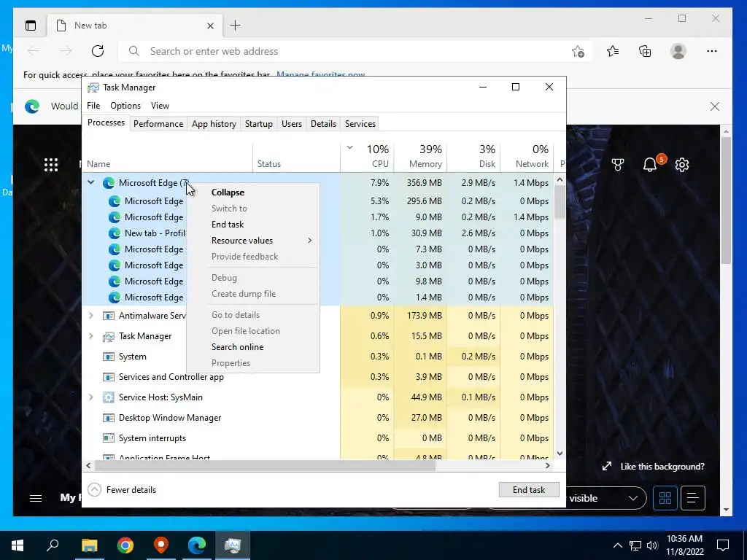Show hidden system tray icons

pos(617,545)
